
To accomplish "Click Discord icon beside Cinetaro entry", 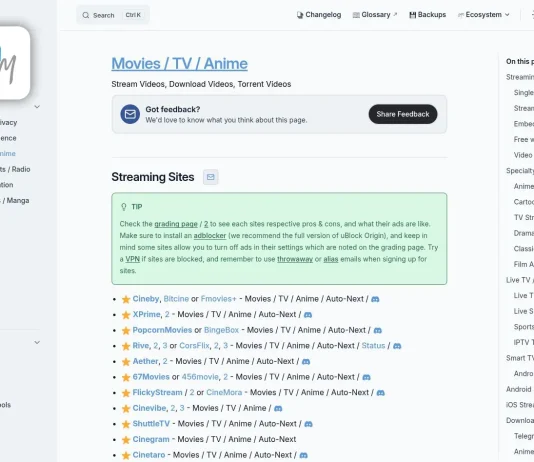I will [303, 456].
